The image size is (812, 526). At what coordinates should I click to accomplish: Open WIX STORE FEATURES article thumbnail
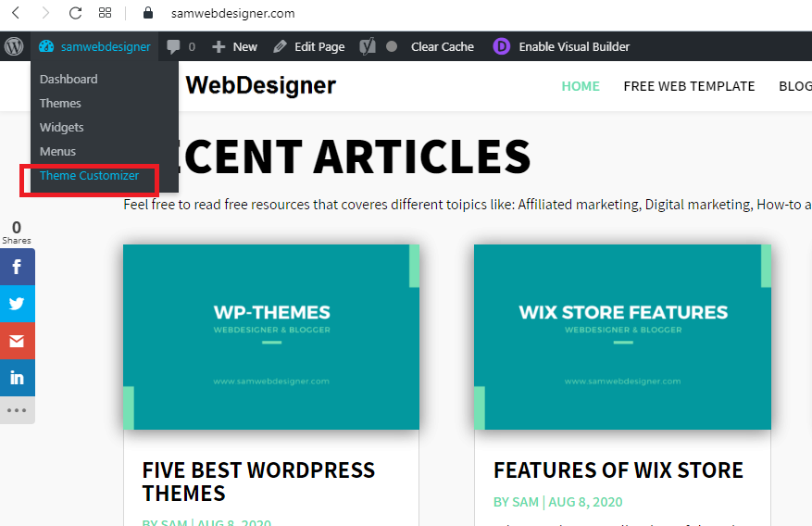(622, 337)
